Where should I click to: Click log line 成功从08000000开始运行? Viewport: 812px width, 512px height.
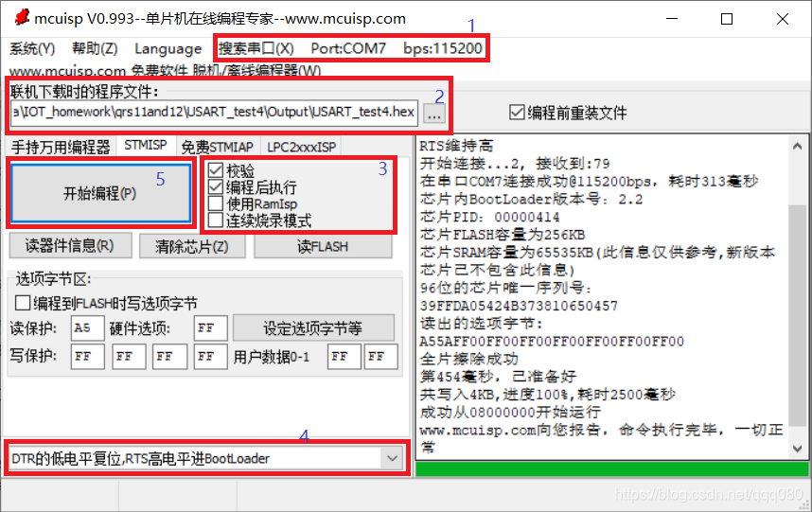[x=510, y=412]
